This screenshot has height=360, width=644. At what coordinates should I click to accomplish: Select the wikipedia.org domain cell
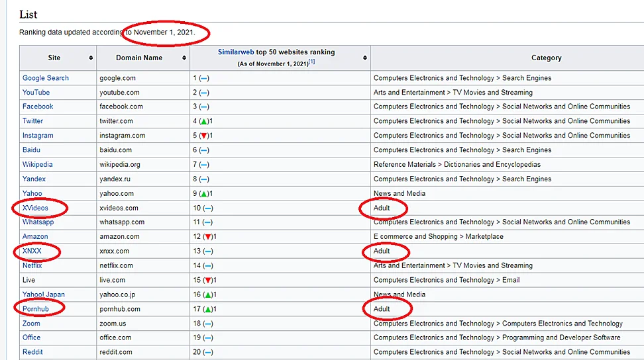tap(143, 164)
